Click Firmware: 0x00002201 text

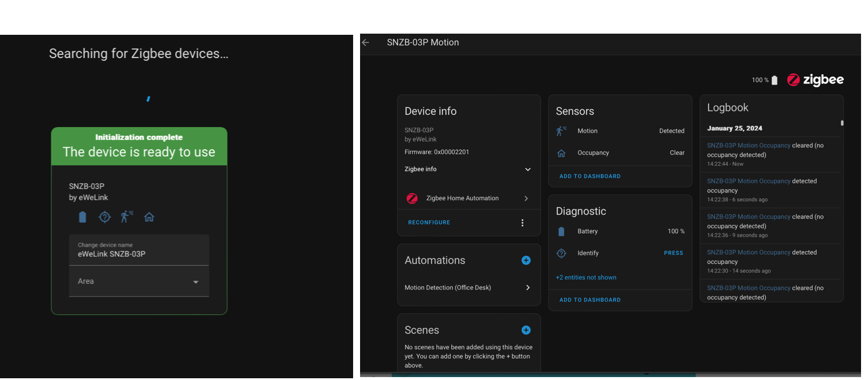(x=437, y=152)
